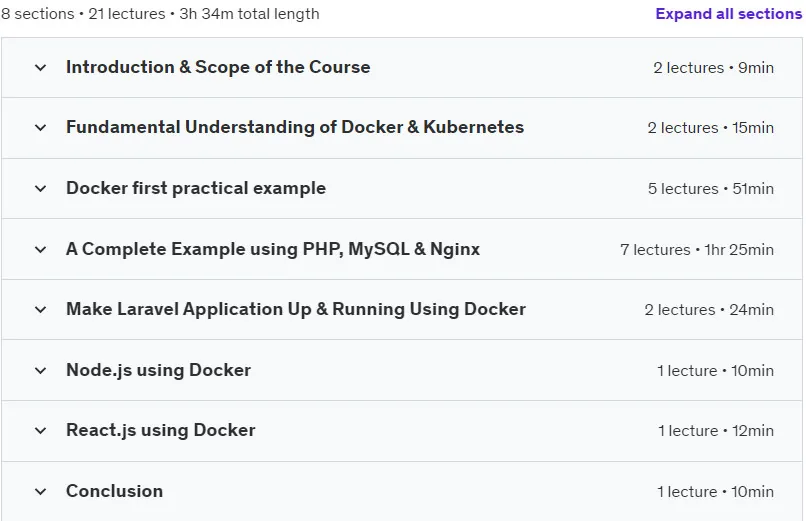Click chevron next to A Complete Example using PHP

[41, 250]
